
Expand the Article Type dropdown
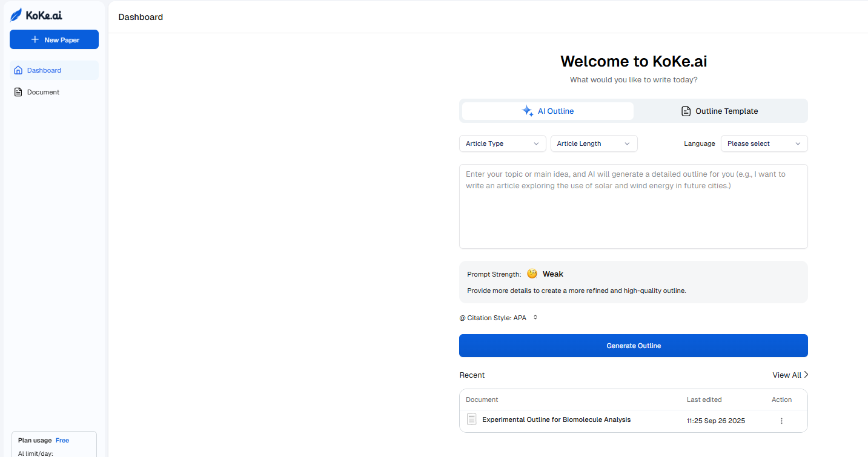pos(503,143)
